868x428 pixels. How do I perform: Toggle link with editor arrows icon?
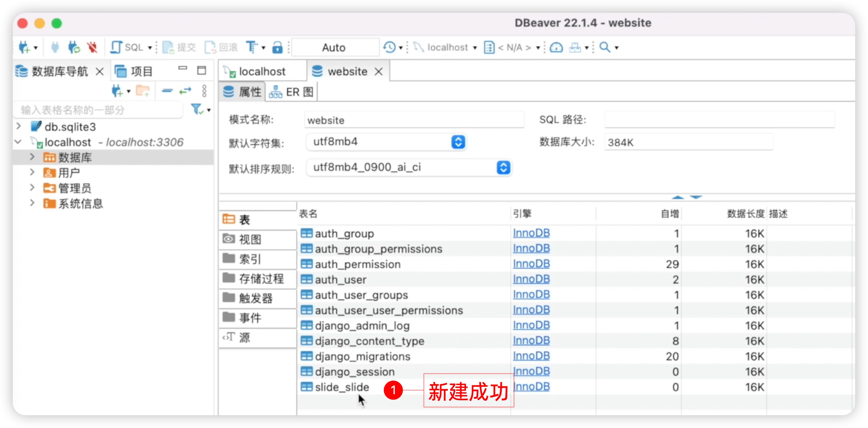(185, 91)
